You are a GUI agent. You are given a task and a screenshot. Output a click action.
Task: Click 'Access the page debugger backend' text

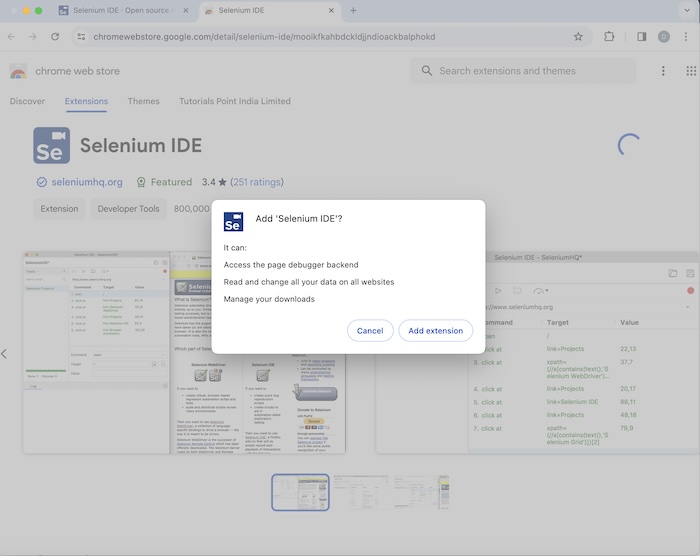coord(291,265)
